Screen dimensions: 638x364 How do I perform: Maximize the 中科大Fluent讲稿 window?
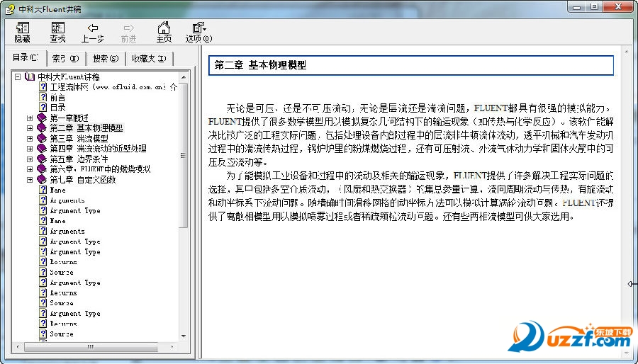595,6
